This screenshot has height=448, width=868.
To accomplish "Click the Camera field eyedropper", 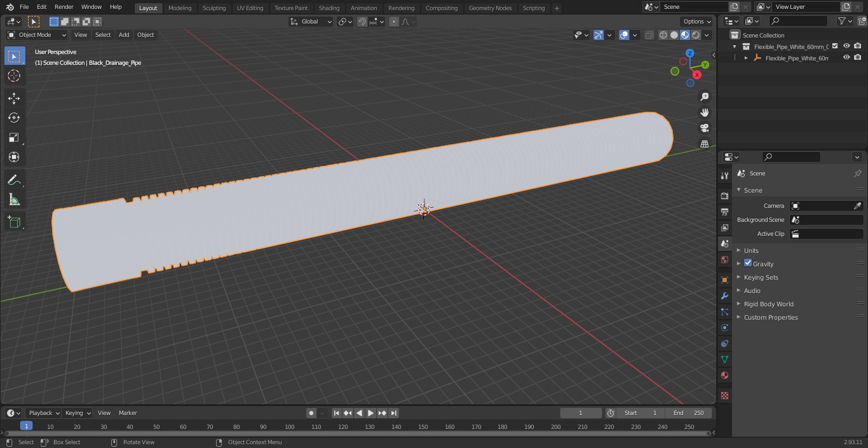I will pos(857,206).
